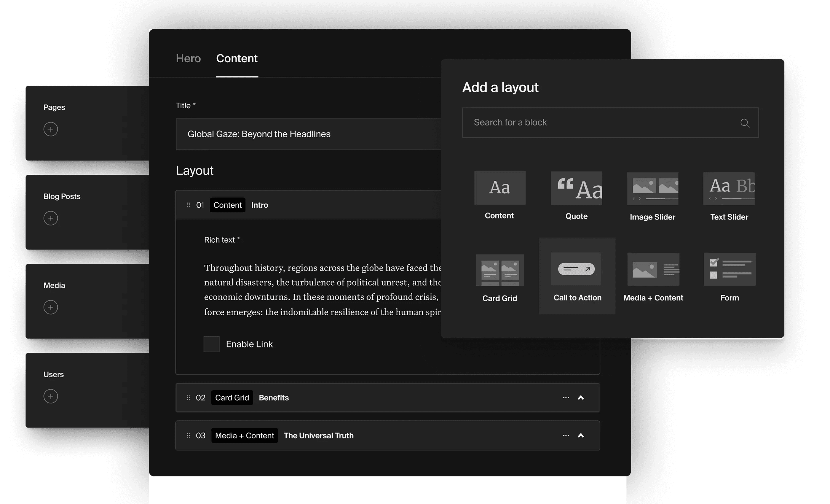Open the Media + Content options menu
Viewport: 830px width, 504px height.
click(x=566, y=435)
